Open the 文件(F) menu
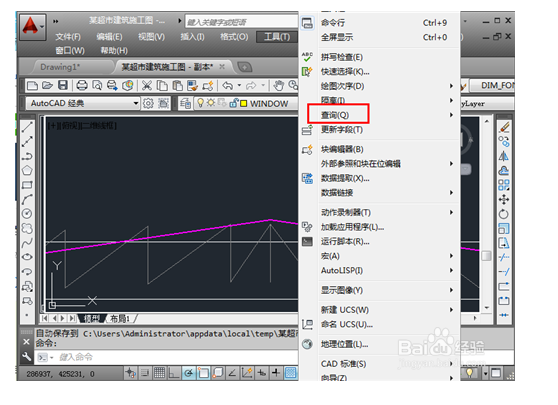 point(68,37)
